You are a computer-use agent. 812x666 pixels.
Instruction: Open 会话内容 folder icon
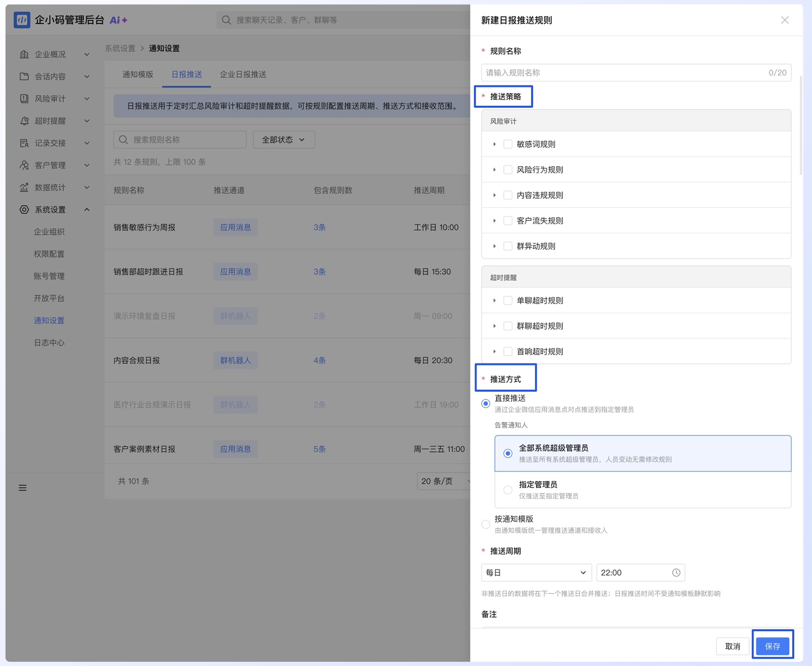[24, 76]
